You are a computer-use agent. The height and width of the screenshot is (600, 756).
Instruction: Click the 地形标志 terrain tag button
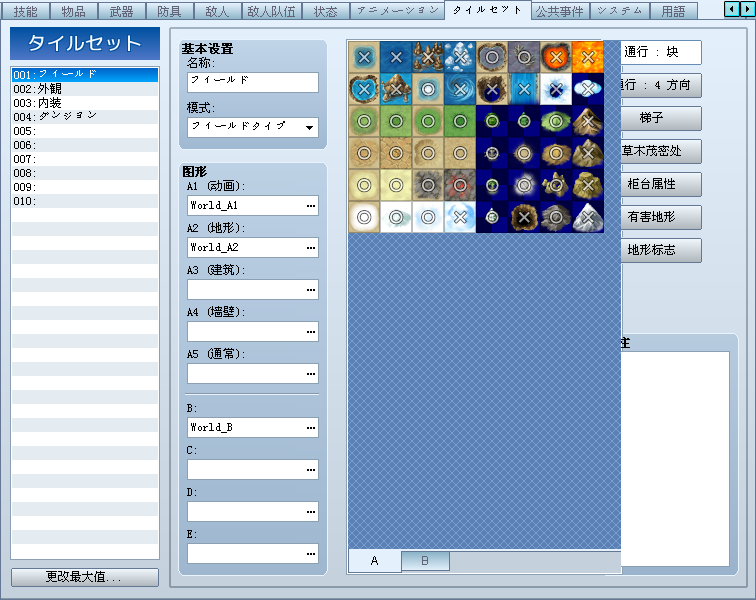661,250
